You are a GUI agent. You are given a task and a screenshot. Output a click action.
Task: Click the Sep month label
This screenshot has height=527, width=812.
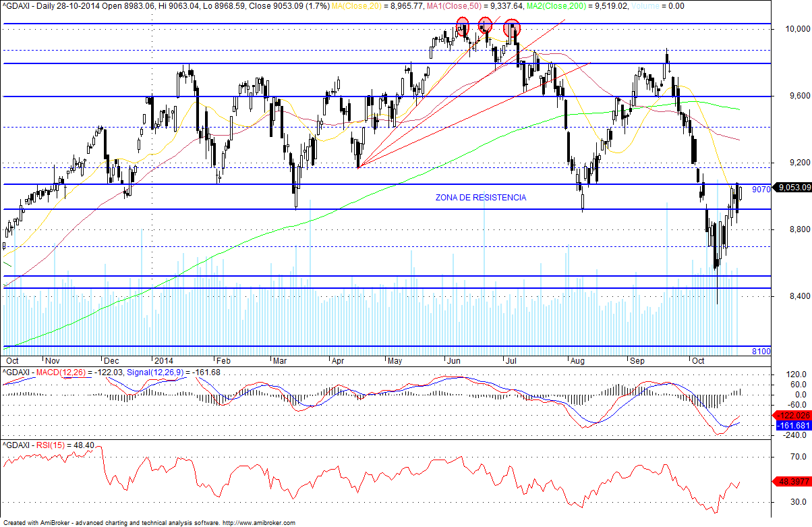click(x=636, y=360)
